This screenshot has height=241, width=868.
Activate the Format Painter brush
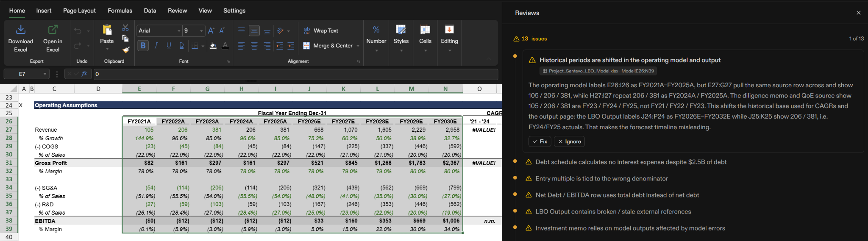(125, 50)
